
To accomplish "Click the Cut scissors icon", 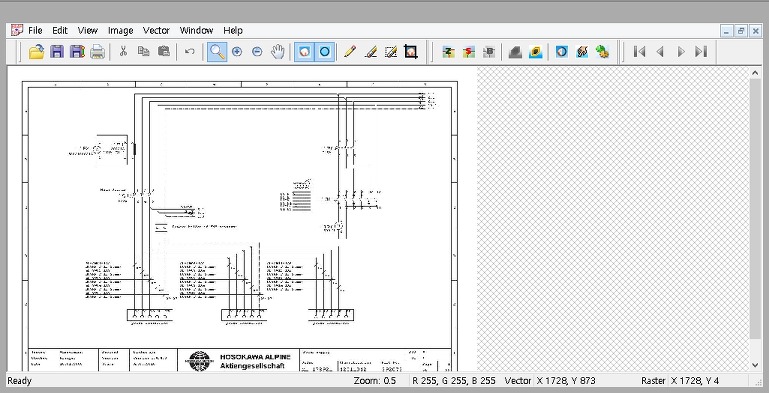I will point(123,51).
